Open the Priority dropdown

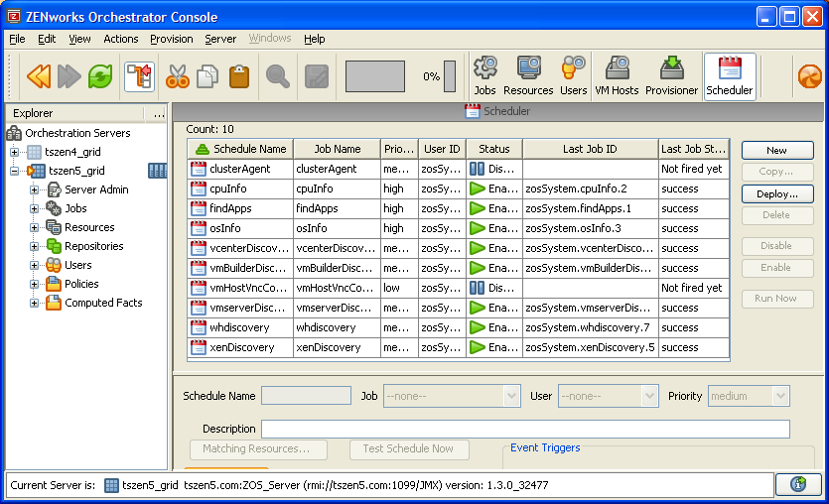coord(780,396)
